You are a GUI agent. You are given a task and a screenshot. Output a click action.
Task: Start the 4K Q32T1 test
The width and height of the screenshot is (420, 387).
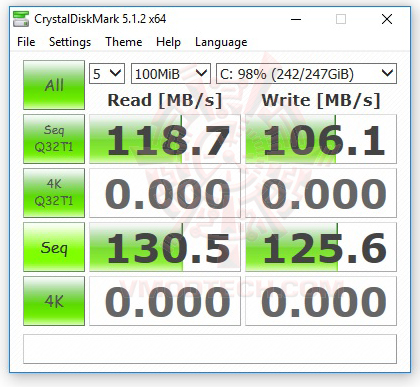54,193
